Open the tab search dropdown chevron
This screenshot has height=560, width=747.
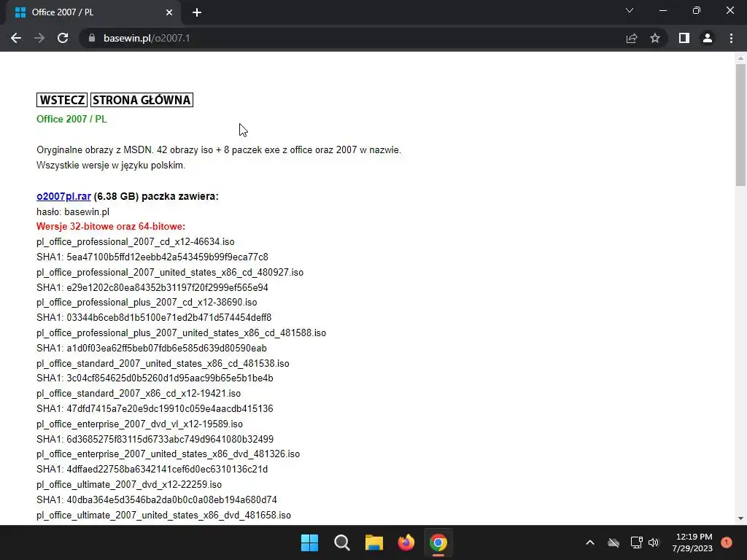[x=630, y=10]
